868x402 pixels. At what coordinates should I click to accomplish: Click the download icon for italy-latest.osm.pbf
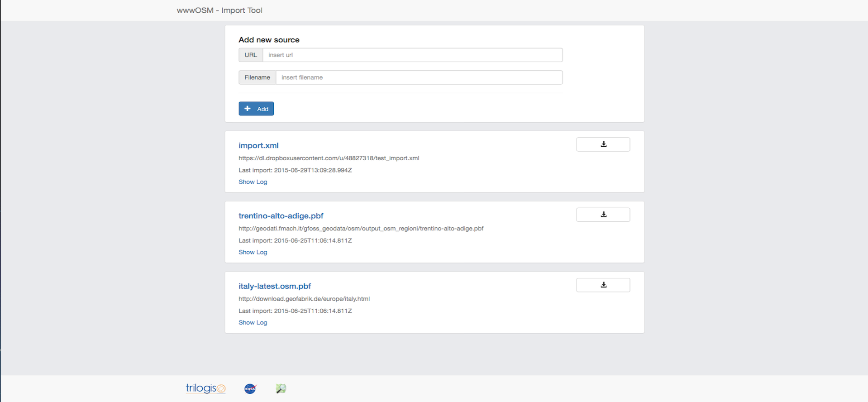(x=603, y=285)
